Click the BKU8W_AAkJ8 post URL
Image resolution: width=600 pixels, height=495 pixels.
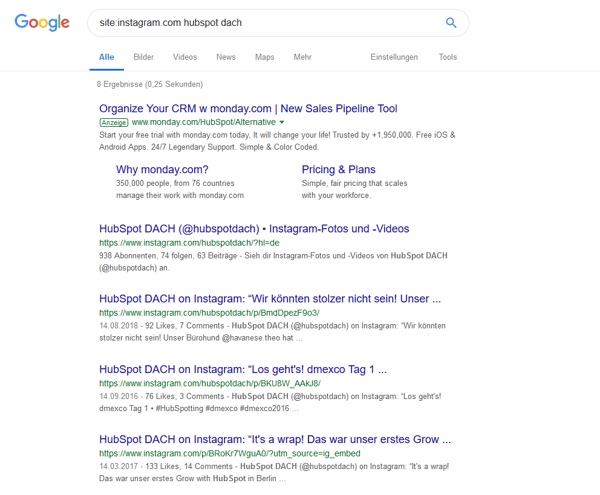pos(210,383)
